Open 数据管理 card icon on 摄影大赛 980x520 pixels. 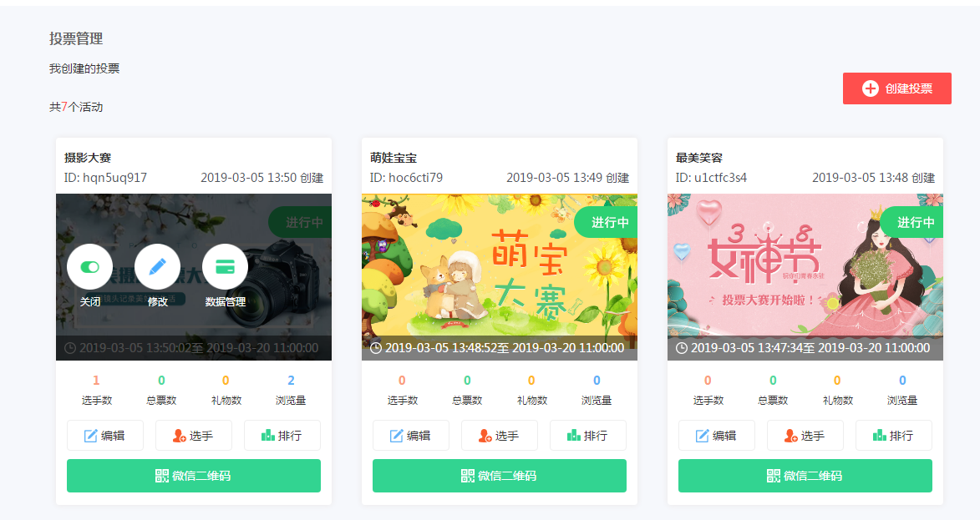225,266
